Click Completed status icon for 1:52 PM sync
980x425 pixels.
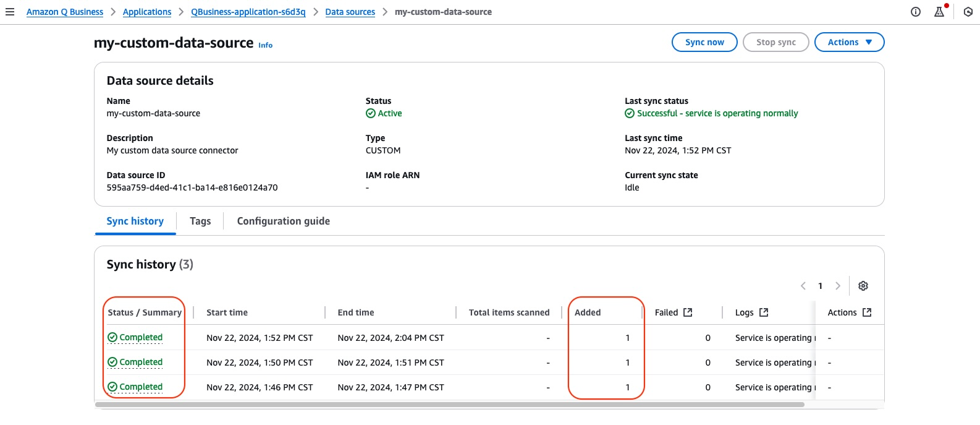tap(112, 337)
